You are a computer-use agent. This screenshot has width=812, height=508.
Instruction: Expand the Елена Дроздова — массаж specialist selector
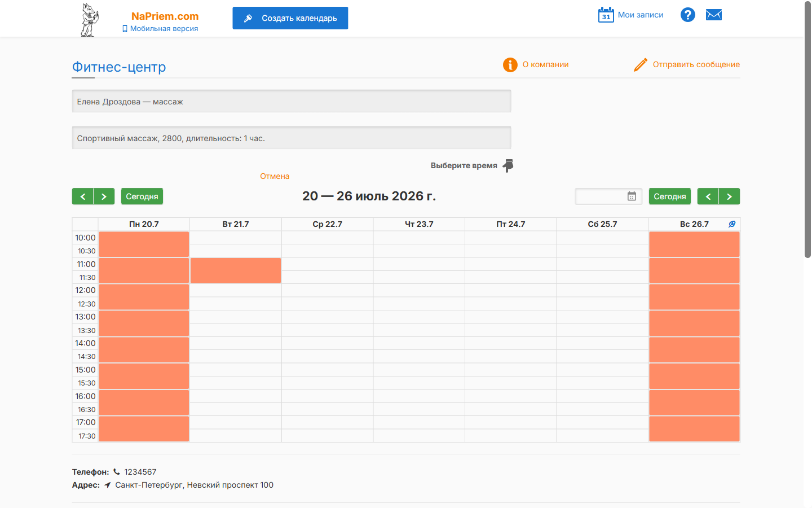point(292,102)
